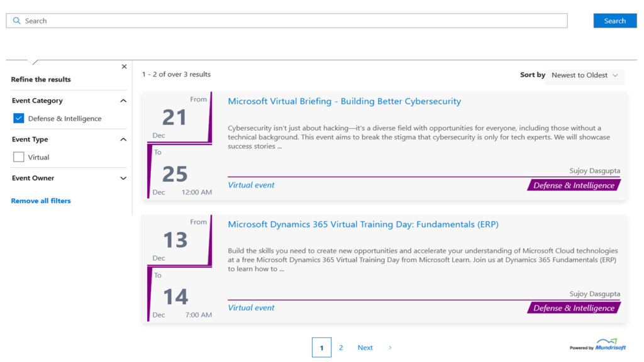Close the refine results panel

point(124,67)
